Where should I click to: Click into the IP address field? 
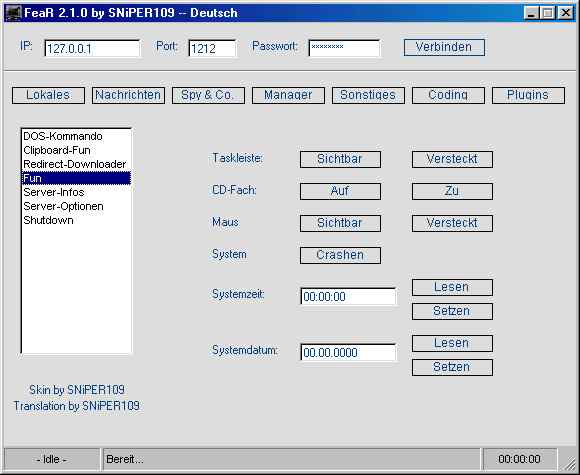click(92, 48)
